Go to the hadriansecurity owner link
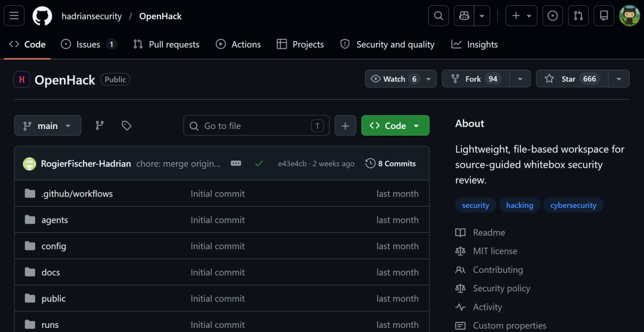 point(92,17)
